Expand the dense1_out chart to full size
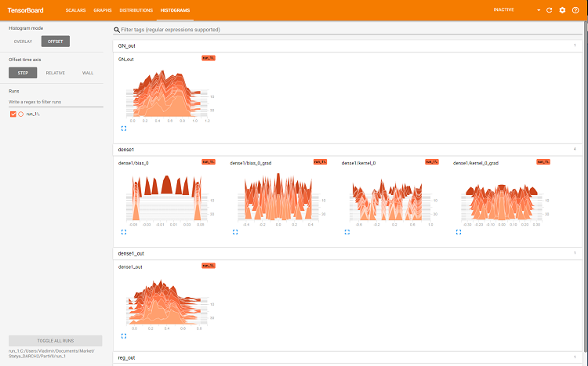 [x=124, y=336]
